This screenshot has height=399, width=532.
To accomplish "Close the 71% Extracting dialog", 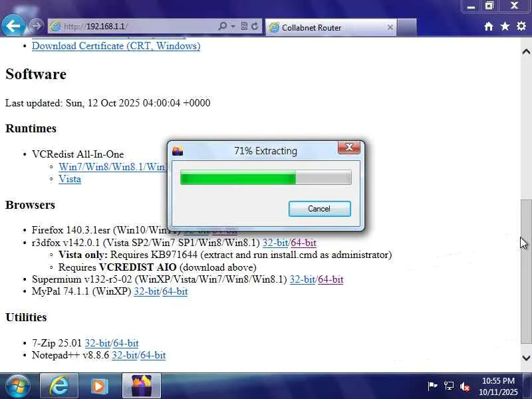I will coord(349,148).
